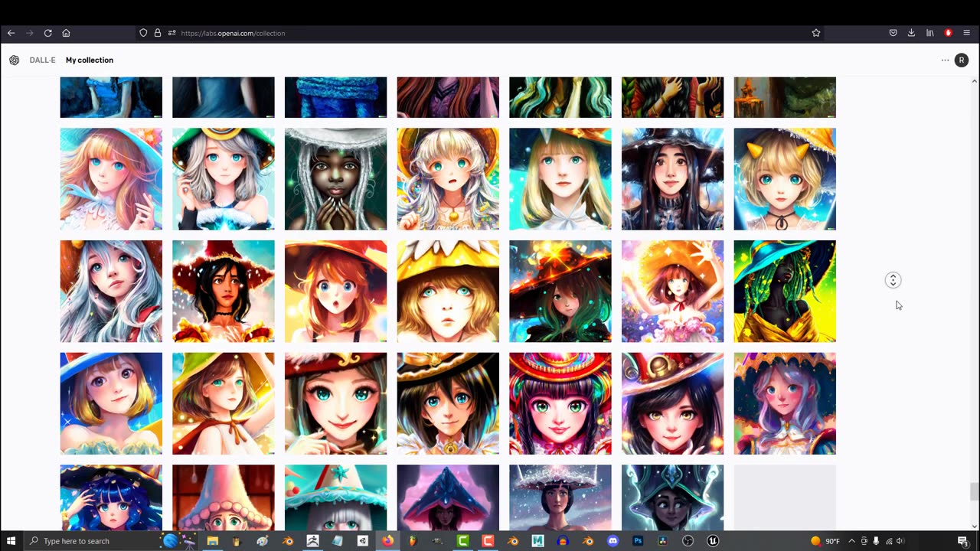Open the dark-skinned witch with green dreadlocks image
The image size is (980, 551).
point(785,292)
